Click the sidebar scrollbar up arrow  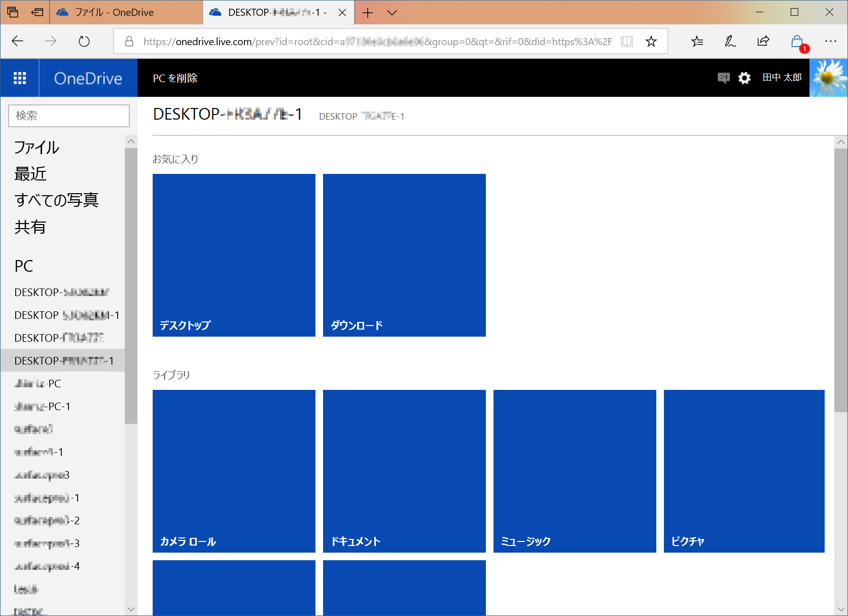[131, 141]
